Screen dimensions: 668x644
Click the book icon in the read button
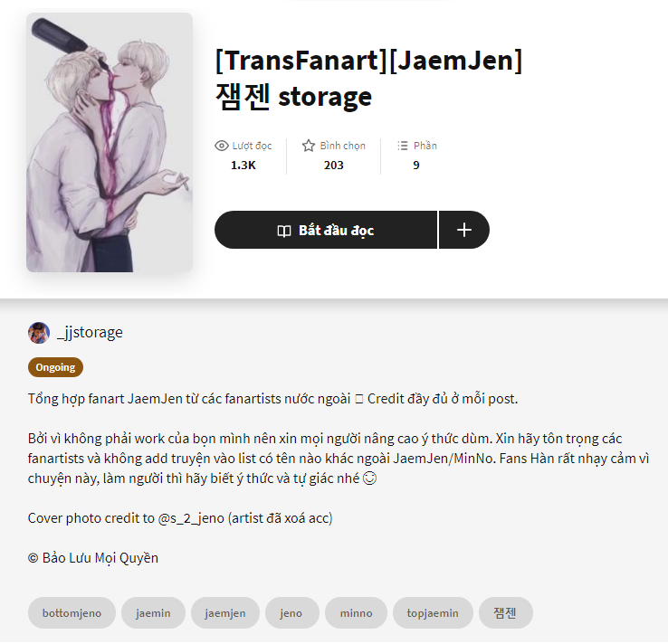click(284, 231)
